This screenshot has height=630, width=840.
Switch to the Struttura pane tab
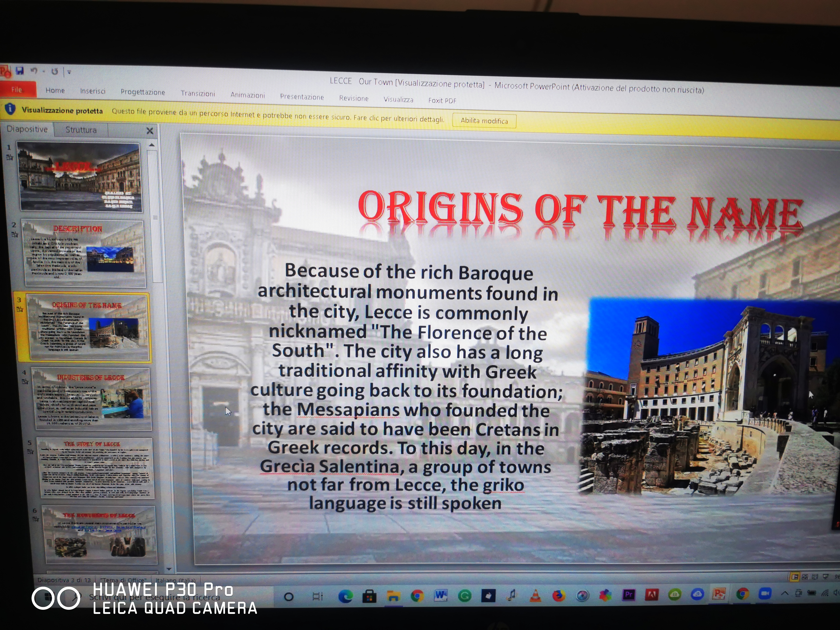pyautogui.click(x=81, y=130)
